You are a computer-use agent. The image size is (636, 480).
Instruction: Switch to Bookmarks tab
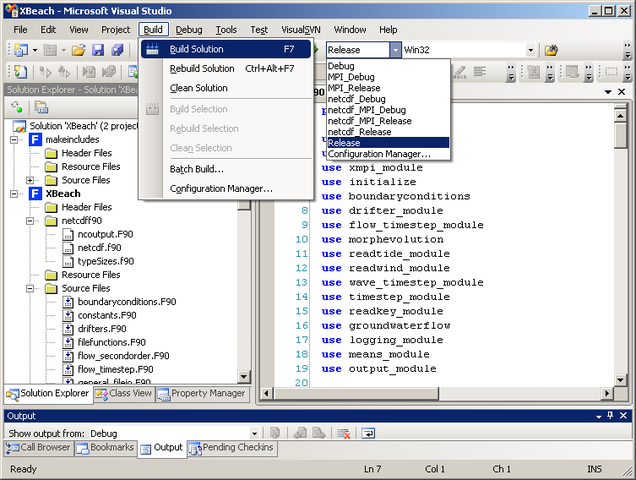tap(105, 448)
